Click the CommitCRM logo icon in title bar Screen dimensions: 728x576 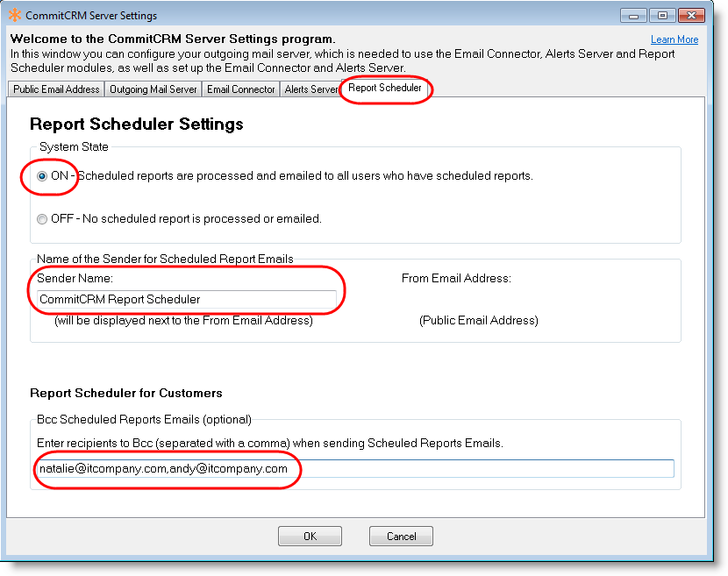[15, 16]
